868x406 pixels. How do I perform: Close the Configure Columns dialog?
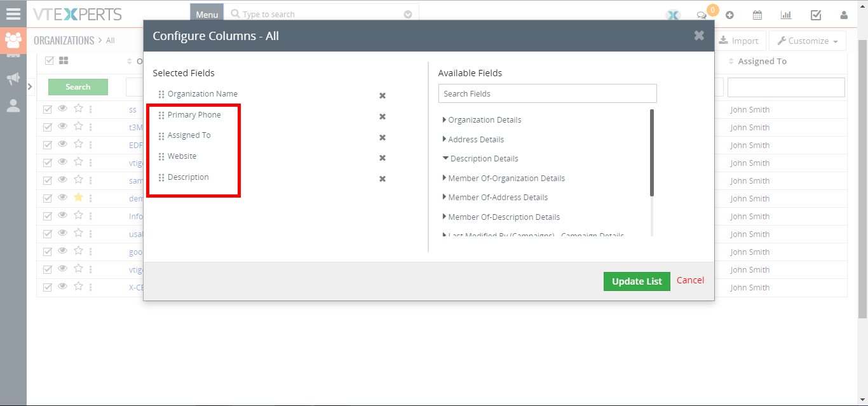[x=699, y=36]
